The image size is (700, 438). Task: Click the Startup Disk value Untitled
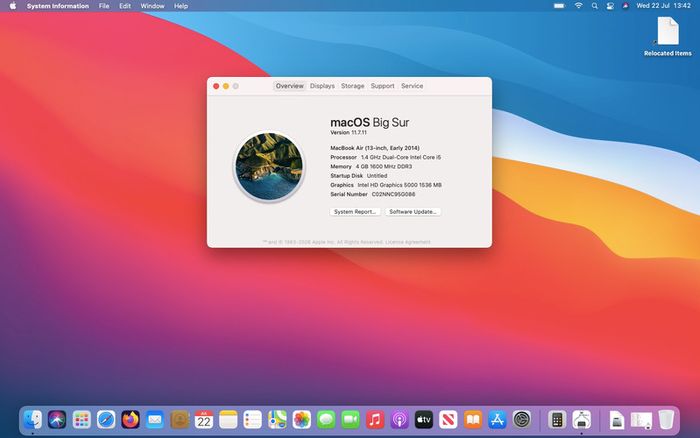pos(377,176)
